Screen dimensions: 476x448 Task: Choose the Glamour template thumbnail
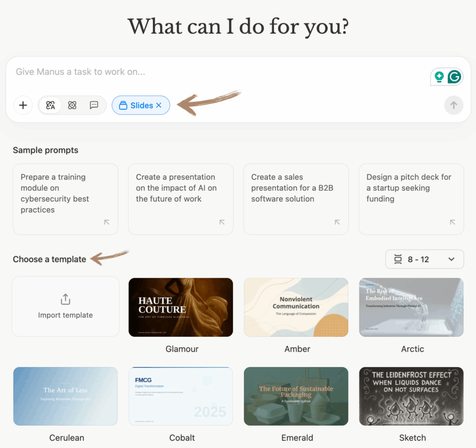181,307
